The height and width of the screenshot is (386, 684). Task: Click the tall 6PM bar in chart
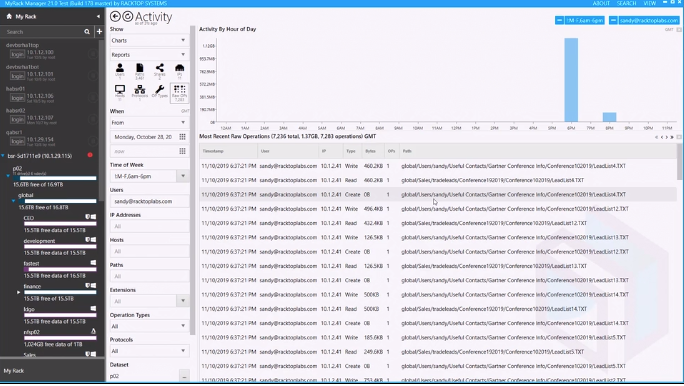pyautogui.click(x=571, y=80)
